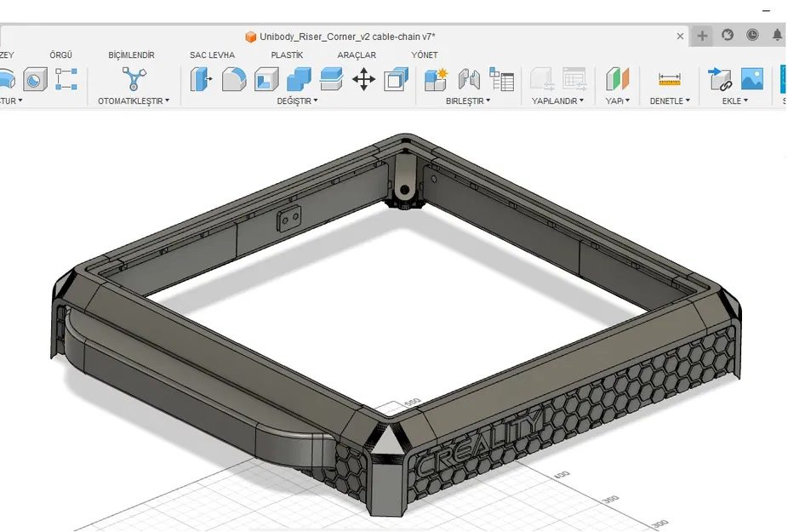Select the Shell tool icon
788x532 pixels.
point(266,79)
